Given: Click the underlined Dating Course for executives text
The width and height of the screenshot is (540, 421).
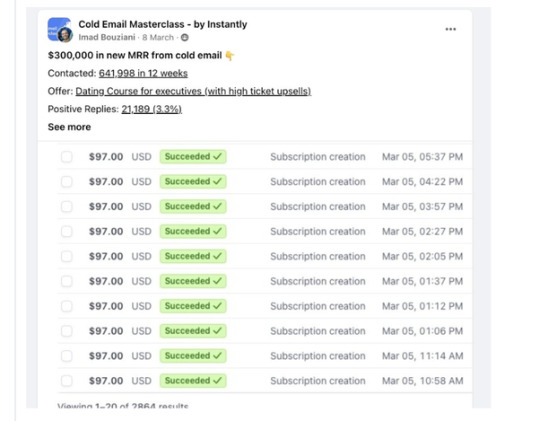Looking at the screenshot, I should [x=193, y=91].
